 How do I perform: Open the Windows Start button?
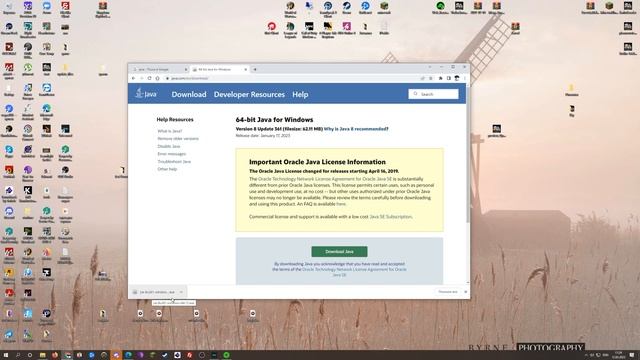6,355
